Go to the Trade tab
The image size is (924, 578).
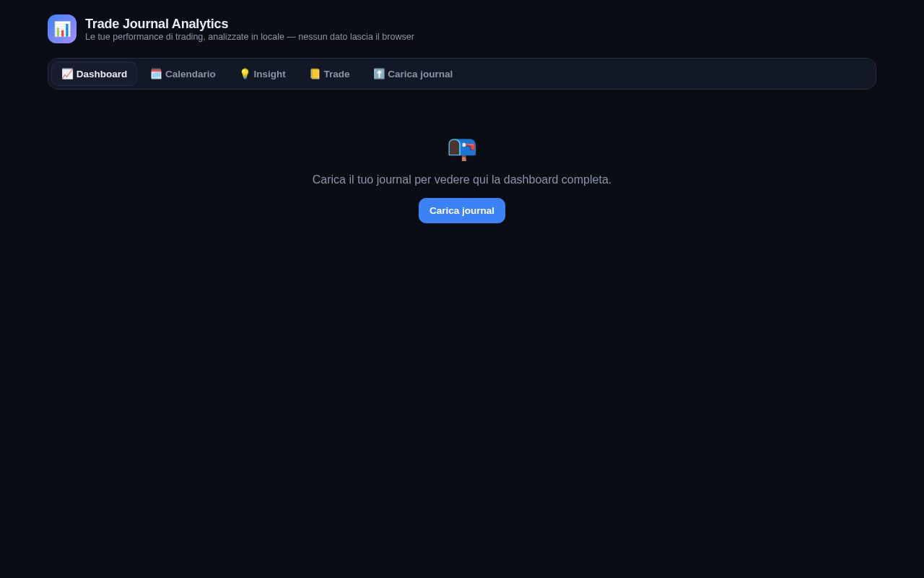(329, 74)
